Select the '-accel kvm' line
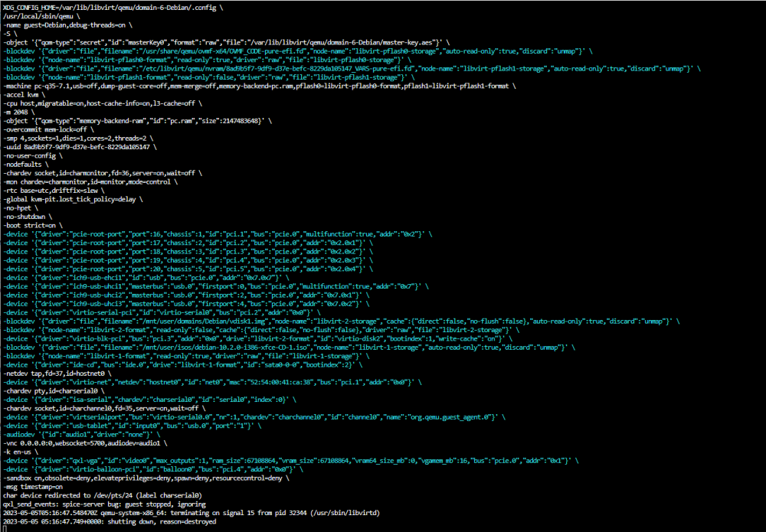Viewport: 766px width, 532px height. click(x=24, y=95)
